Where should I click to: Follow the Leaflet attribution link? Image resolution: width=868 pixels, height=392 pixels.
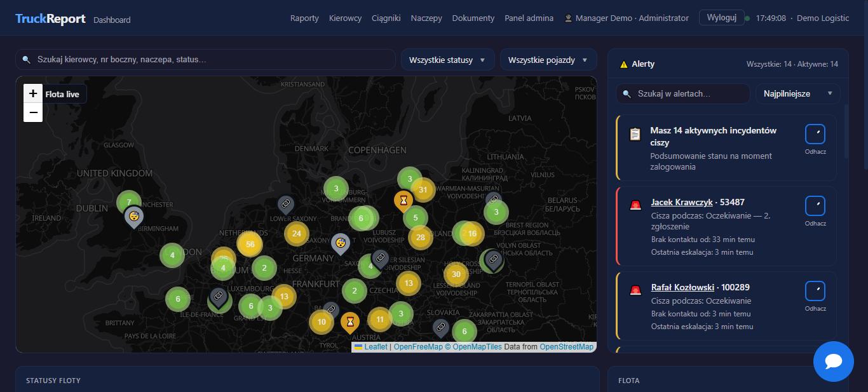(x=376, y=347)
